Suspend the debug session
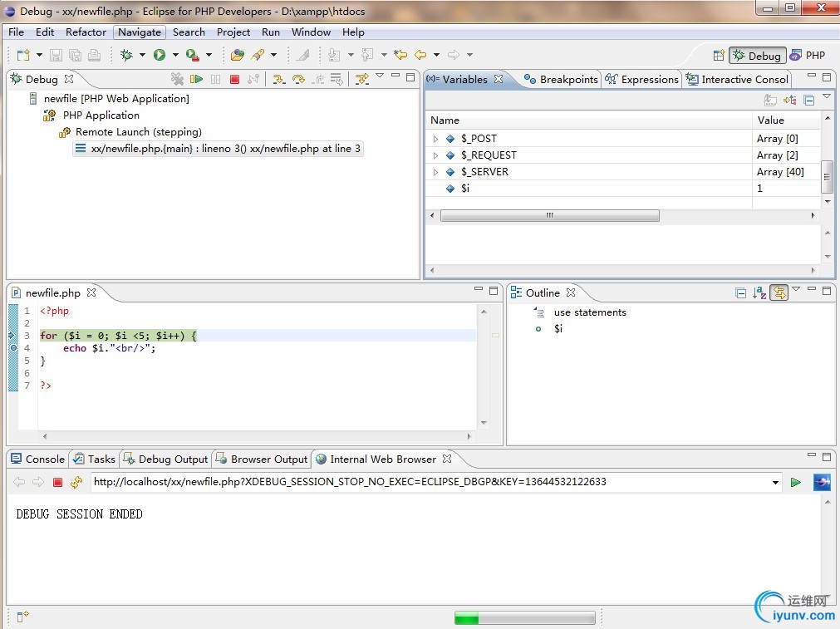Screen dimensions: 840x629 [x=215, y=79]
